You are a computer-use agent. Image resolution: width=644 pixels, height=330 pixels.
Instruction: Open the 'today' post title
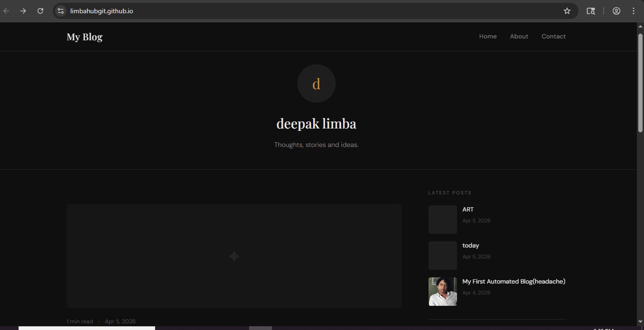pos(471,246)
